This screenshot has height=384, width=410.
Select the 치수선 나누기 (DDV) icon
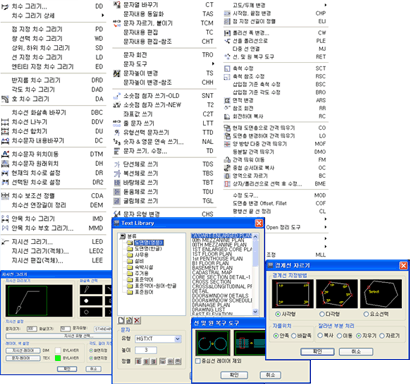click(x=5, y=122)
